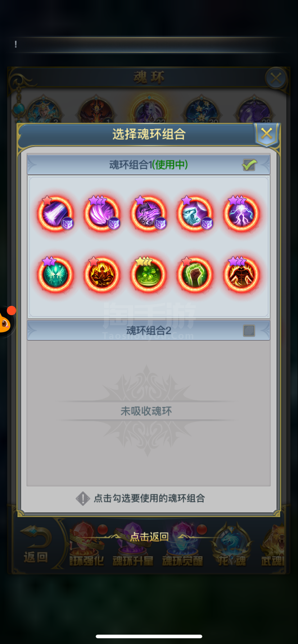Click the 魂环组合2 header bar
This screenshot has width=298, height=644.
tap(148, 330)
